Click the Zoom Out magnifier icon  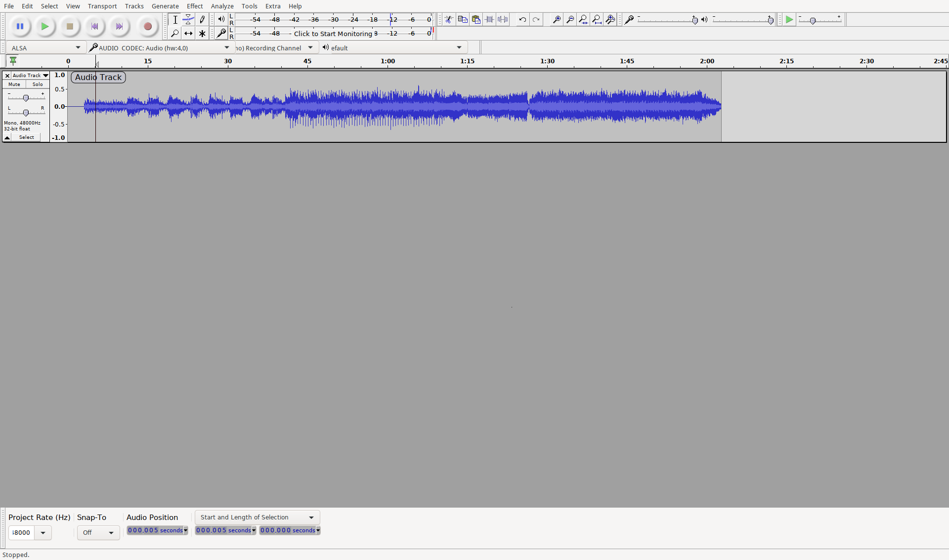point(570,20)
